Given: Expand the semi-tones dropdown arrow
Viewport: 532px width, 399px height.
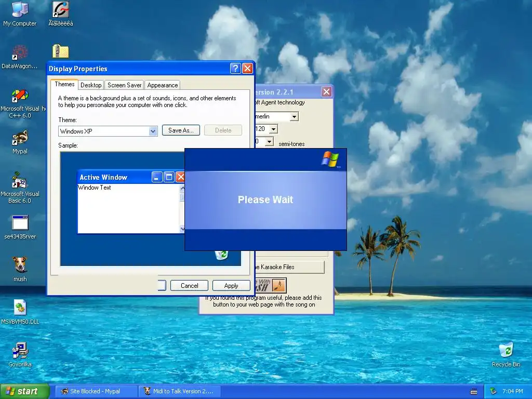Looking at the screenshot, I should click(269, 141).
